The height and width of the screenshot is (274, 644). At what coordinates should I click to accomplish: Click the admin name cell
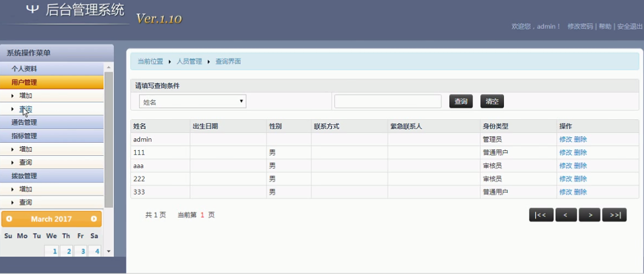point(160,139)
